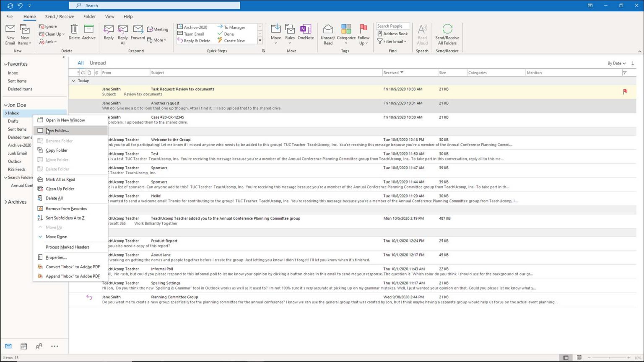Open the File tab

[x=9, y=17]
